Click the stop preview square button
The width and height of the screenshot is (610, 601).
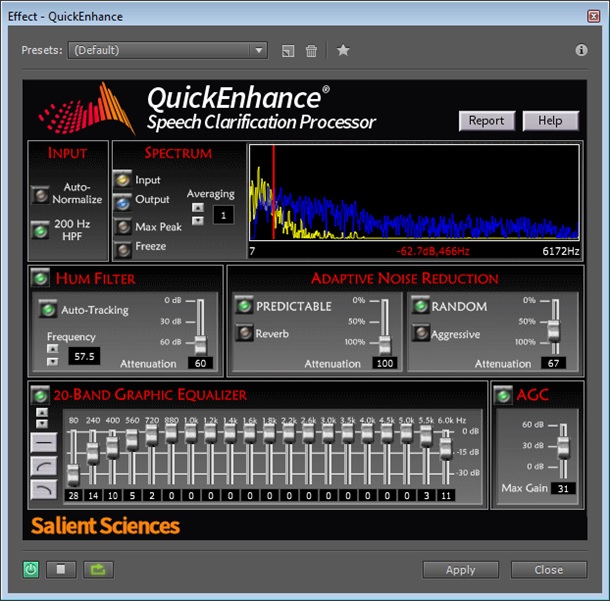coord(61,569)
